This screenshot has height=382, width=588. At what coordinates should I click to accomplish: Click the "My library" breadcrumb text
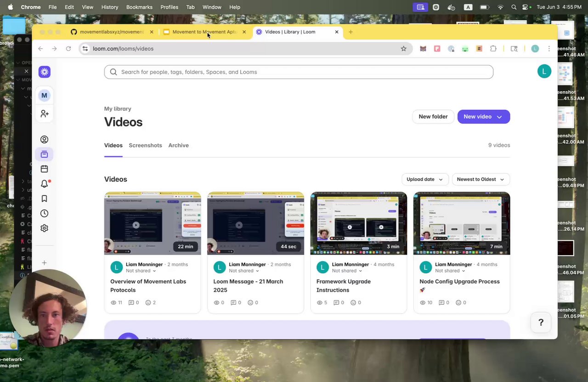(118, 109)
